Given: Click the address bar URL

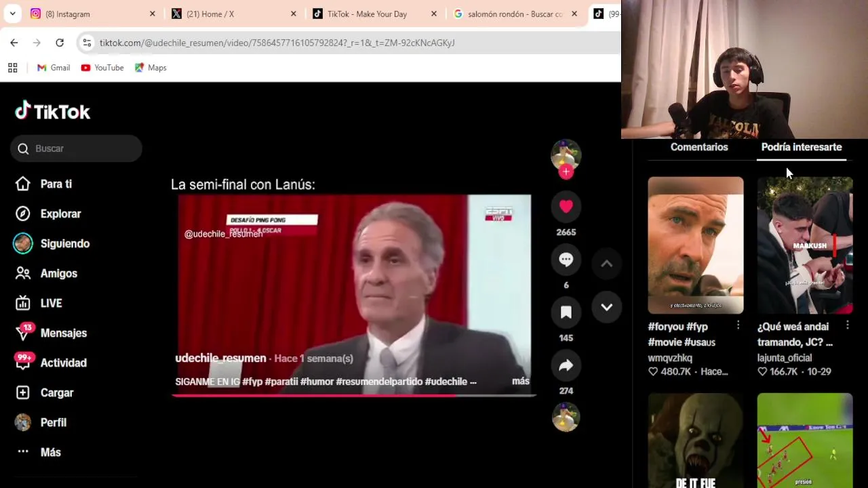Looking at the screenshot, I should tap(277, 43).
